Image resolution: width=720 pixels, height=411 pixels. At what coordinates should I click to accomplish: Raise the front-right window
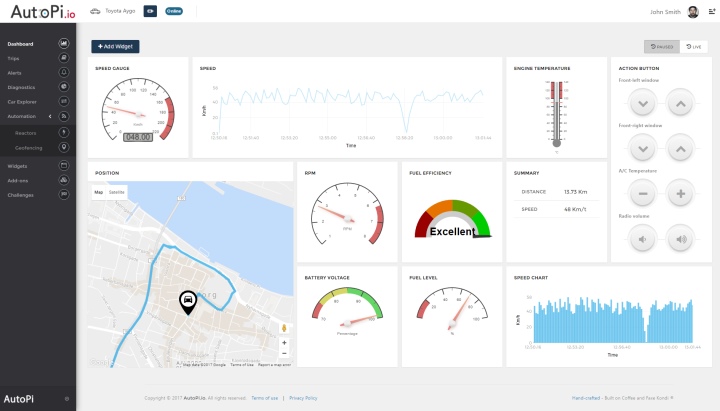tap(679, 148)
